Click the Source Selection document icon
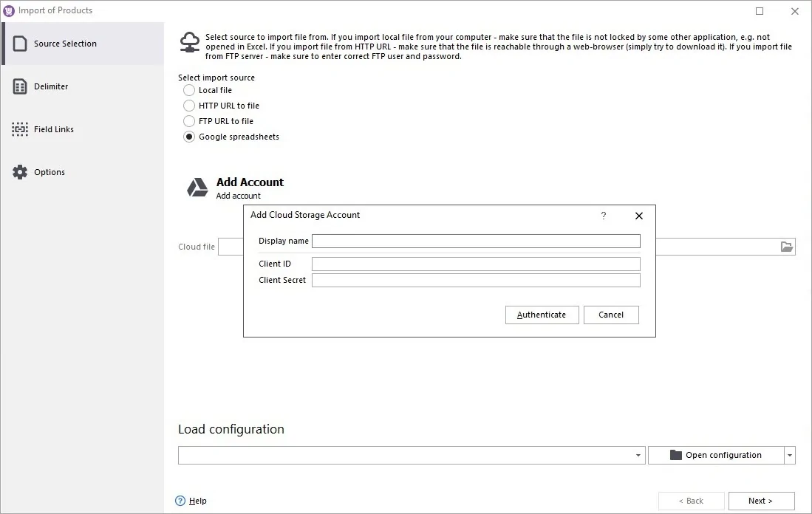This screenshot has width=812, height=514. click(19, 43)
